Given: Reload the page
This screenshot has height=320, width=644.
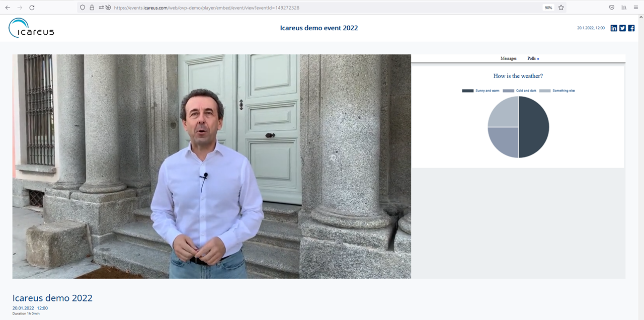Looking at the screenshot, I should pyautogui.click(x=32, y=8).
